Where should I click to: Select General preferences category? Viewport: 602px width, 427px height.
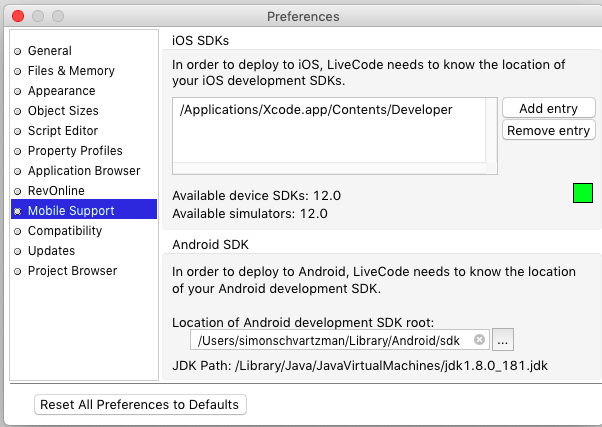coord(49,51)
